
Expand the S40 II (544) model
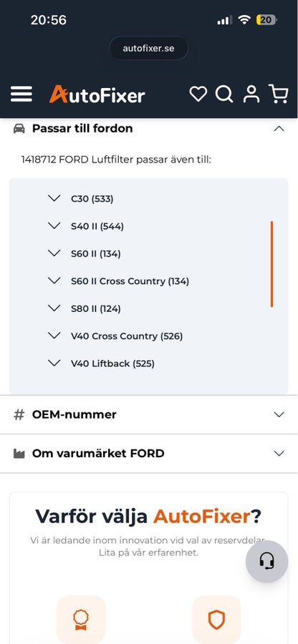click(x=85, y=226)
